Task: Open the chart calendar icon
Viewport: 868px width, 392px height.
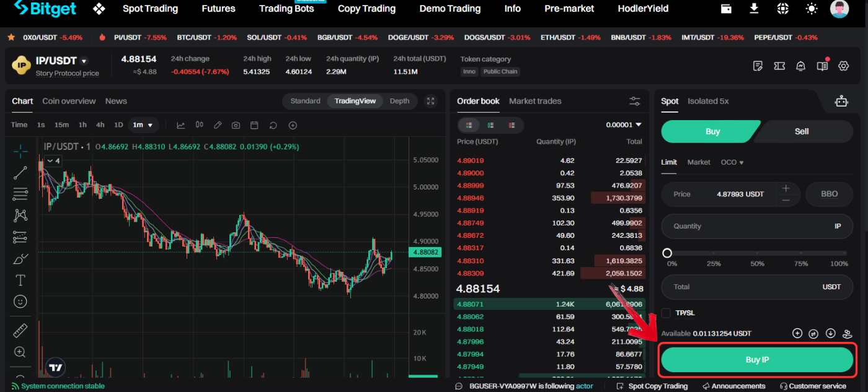Action: [x=254, y=125]
